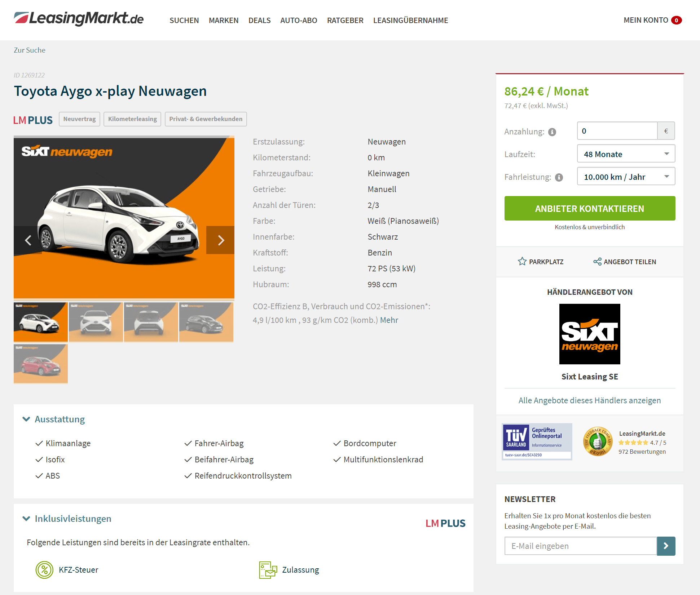Click the Klimaanlage equipment entry

[63, 443]
